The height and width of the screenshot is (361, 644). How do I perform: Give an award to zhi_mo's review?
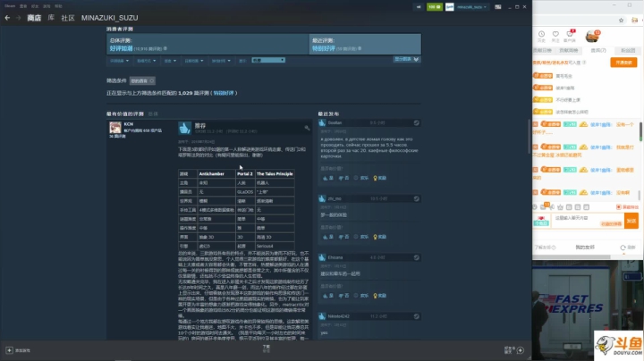pyautogui.click(x=379, y=237)
